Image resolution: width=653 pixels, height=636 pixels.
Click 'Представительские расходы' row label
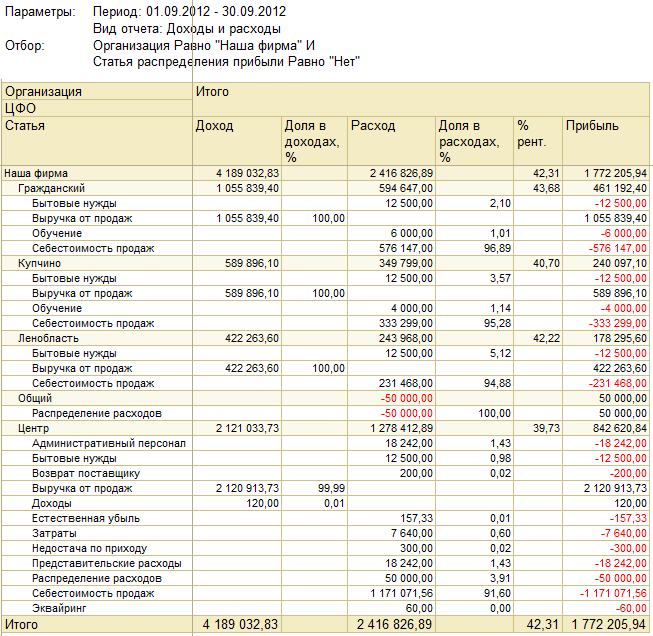tap(107, 563)
